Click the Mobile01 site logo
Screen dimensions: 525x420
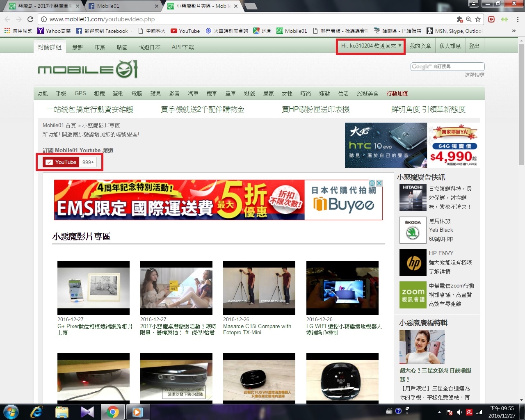(88, 69)
